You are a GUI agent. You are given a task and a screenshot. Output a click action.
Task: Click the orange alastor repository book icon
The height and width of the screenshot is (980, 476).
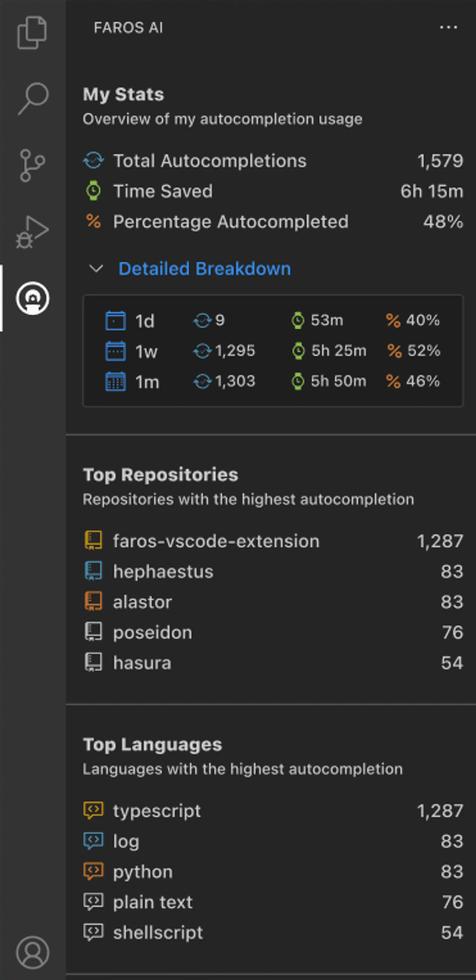click(93, 602)
